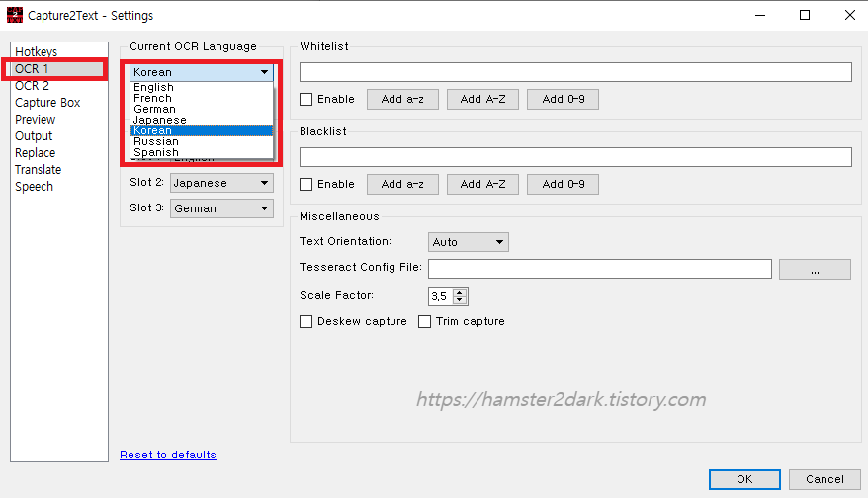Close the Settings window
The height and width of the screenshot is (498, 868).
(850, 15)
